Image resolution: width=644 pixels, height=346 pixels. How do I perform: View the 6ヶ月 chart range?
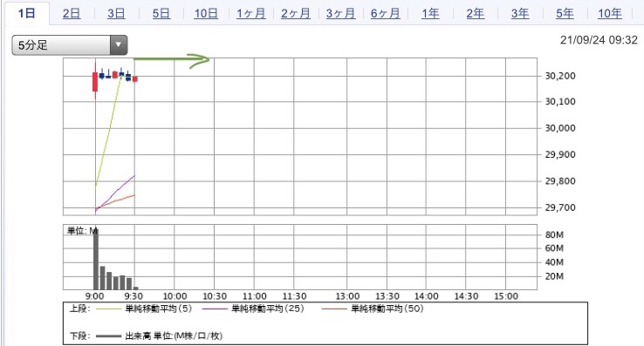point(385,14)
